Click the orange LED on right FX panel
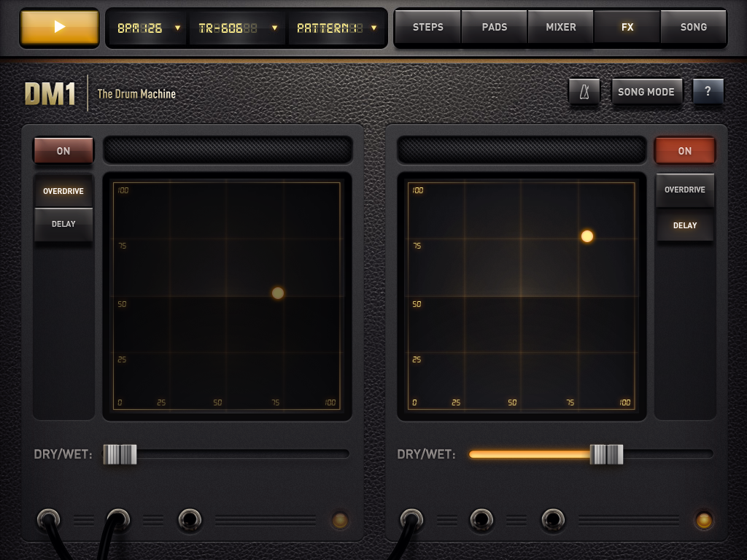Image resolution: width=747 pixels, height=560 pixels. click(x=703, y=520)
